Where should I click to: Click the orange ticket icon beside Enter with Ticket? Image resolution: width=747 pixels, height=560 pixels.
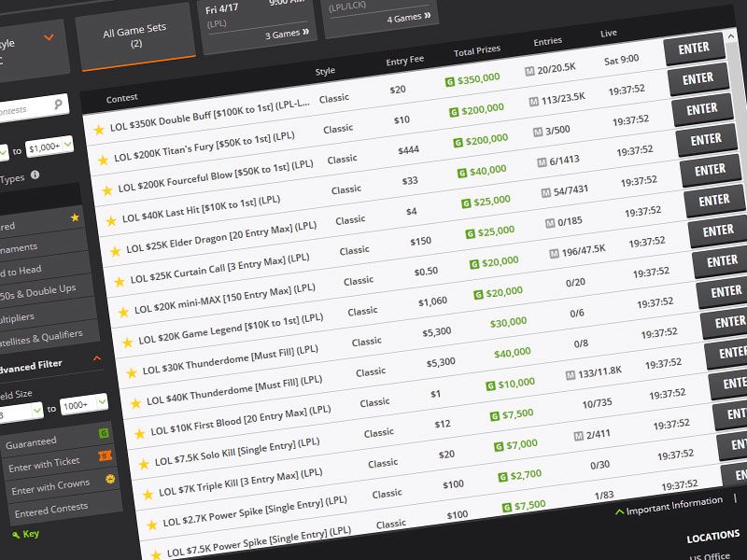click(106, 455)
